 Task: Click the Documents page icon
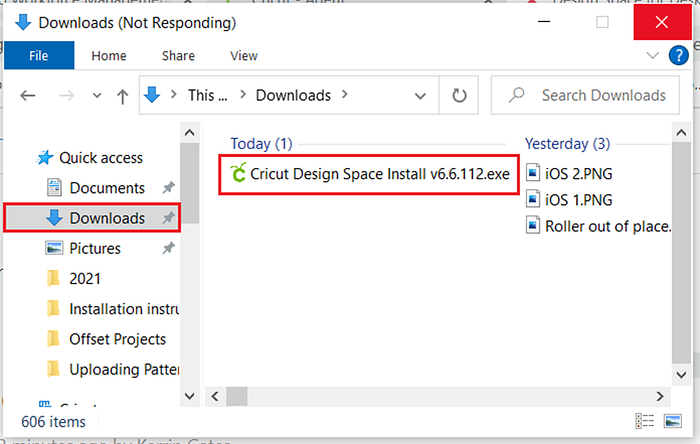coord(54,187)
